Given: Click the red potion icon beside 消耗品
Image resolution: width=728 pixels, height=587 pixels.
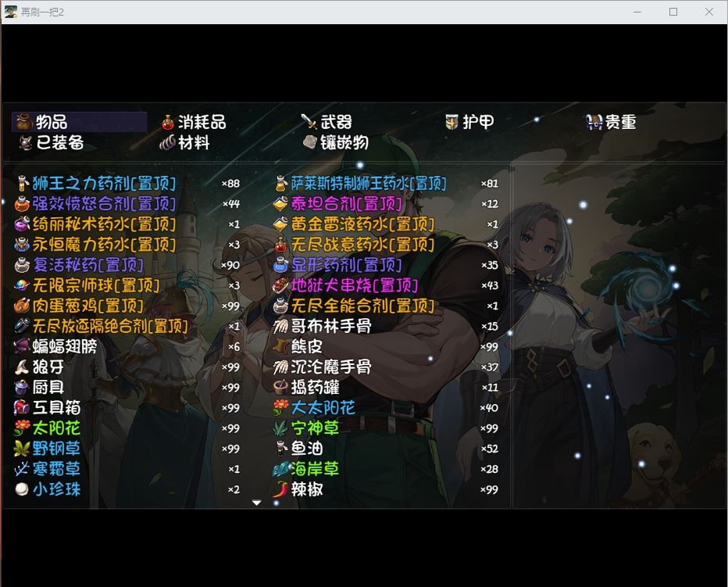Looking at the screenshot, I should tap(168, 122).
